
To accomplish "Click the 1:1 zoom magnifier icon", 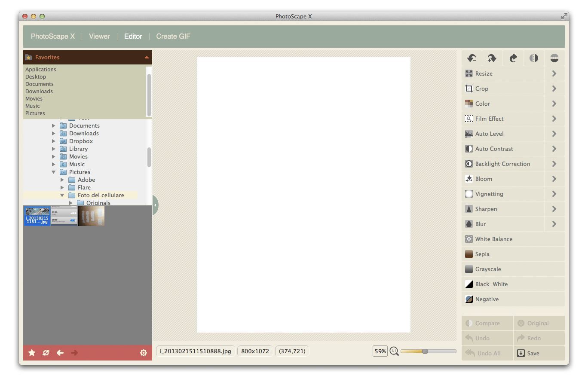I will (x=394, y=351).
